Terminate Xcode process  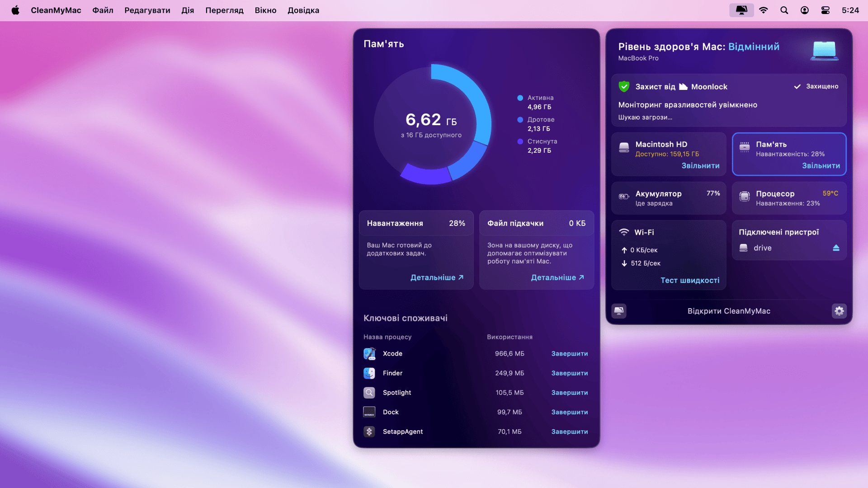pyautogui.click(x=569, y=353)
